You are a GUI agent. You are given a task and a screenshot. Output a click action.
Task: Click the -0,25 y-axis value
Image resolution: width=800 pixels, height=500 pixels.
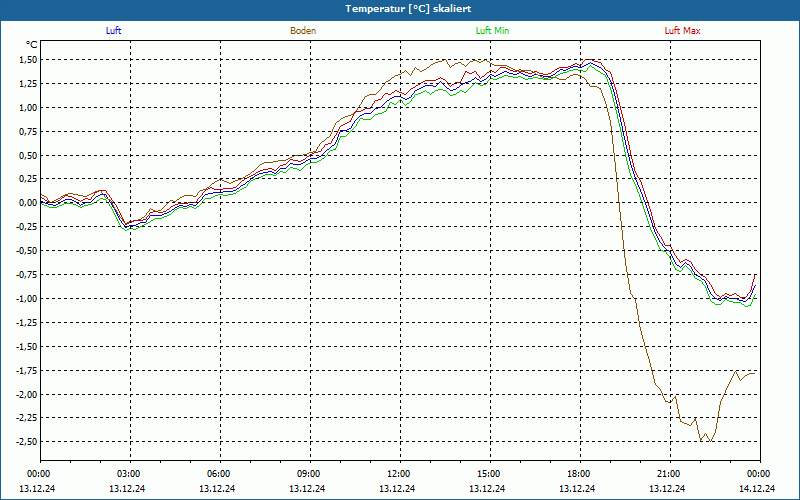click(x=27, y=227)
